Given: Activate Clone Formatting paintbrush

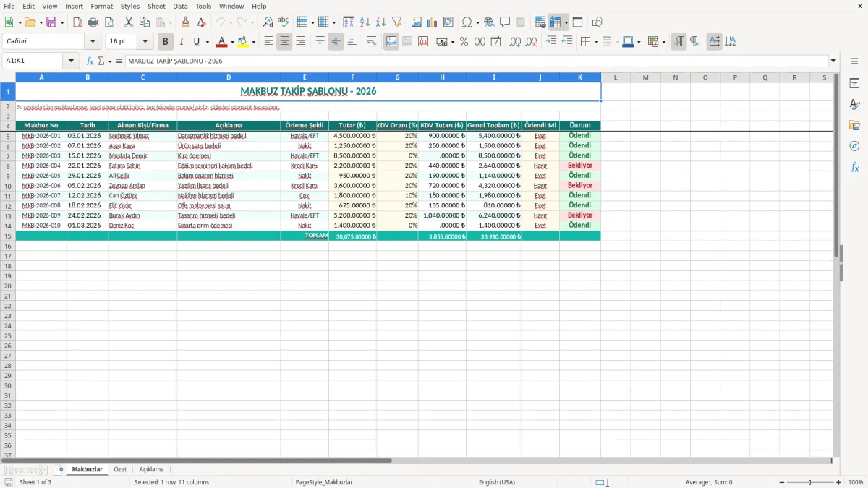Looking at the screenshot, I should pos(185,22).
